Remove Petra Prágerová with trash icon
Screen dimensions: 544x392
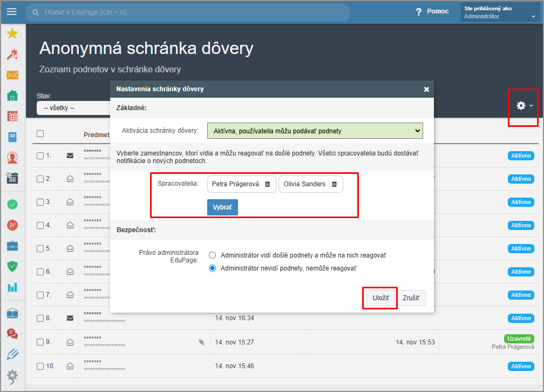click(268, 184)
